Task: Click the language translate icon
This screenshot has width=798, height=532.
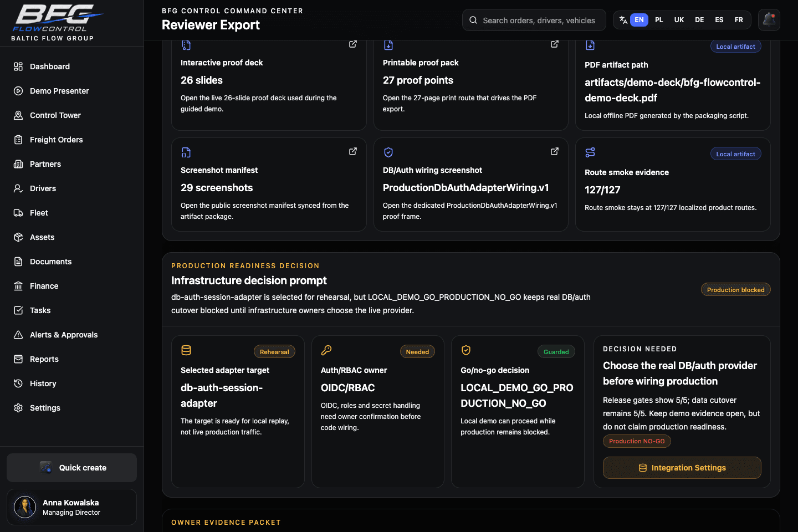Action: coord(623,20)
